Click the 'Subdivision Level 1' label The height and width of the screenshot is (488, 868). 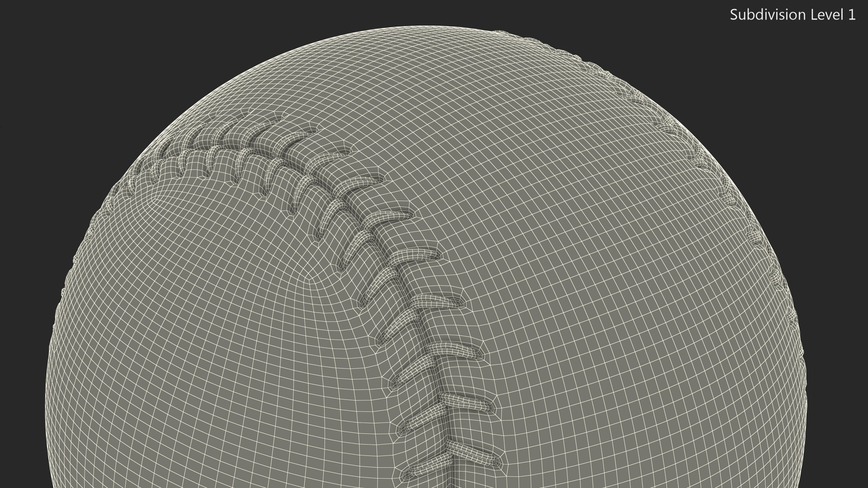(793, 15)
